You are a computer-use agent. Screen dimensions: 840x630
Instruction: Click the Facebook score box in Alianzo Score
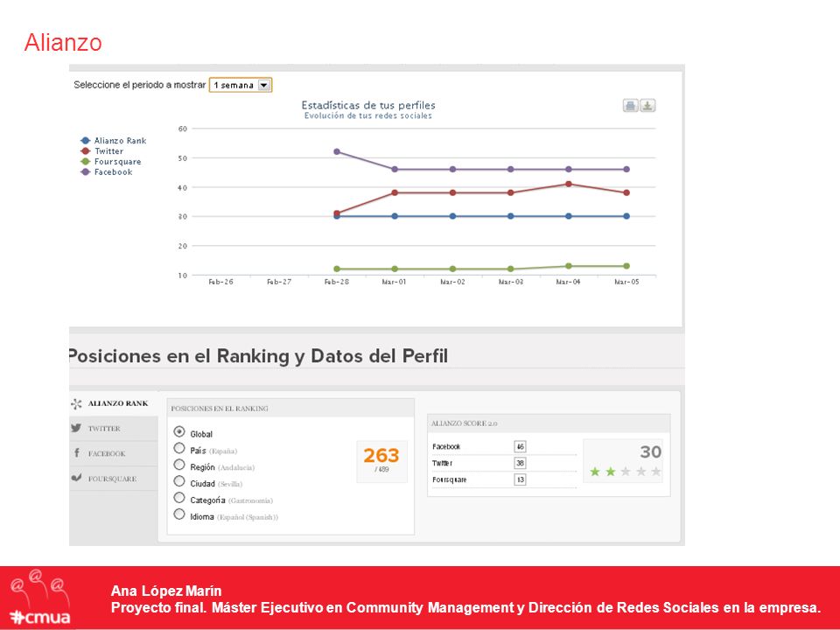tap(520, 446)
